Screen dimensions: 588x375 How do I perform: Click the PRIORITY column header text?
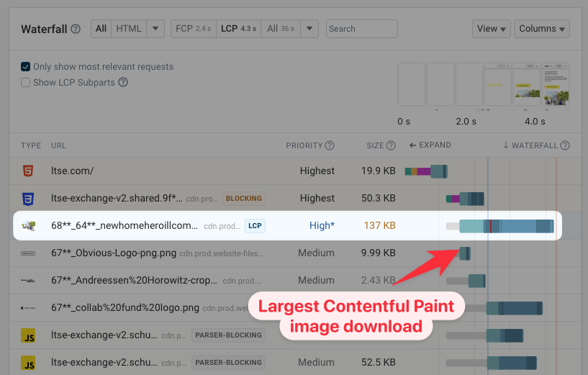304,145
